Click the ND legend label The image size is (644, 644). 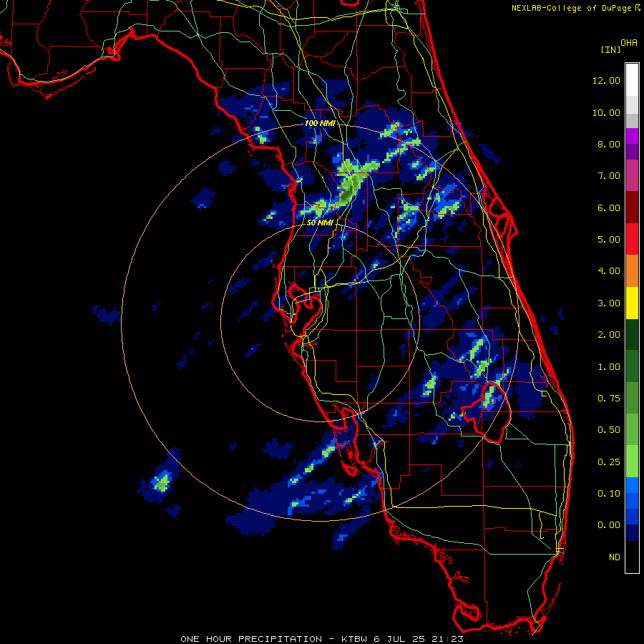(x=615, y=557)
